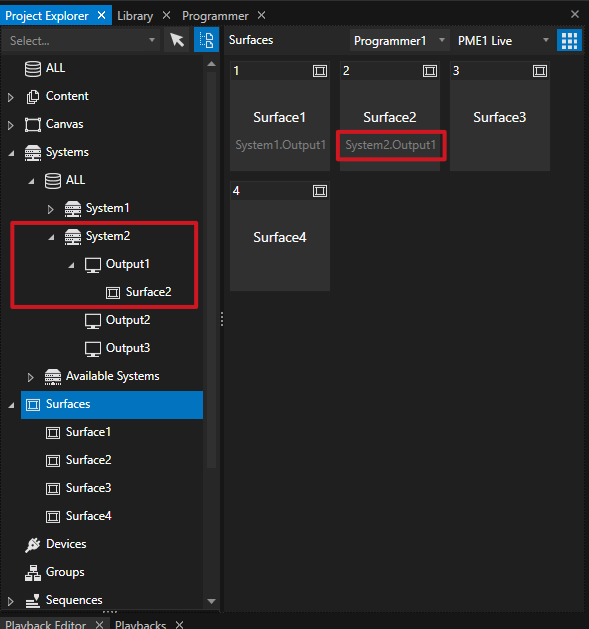Screen dimensions: 589x629
Task: Select the Devices plug icon
Action: pyautogui.click(x=32, y=544)
